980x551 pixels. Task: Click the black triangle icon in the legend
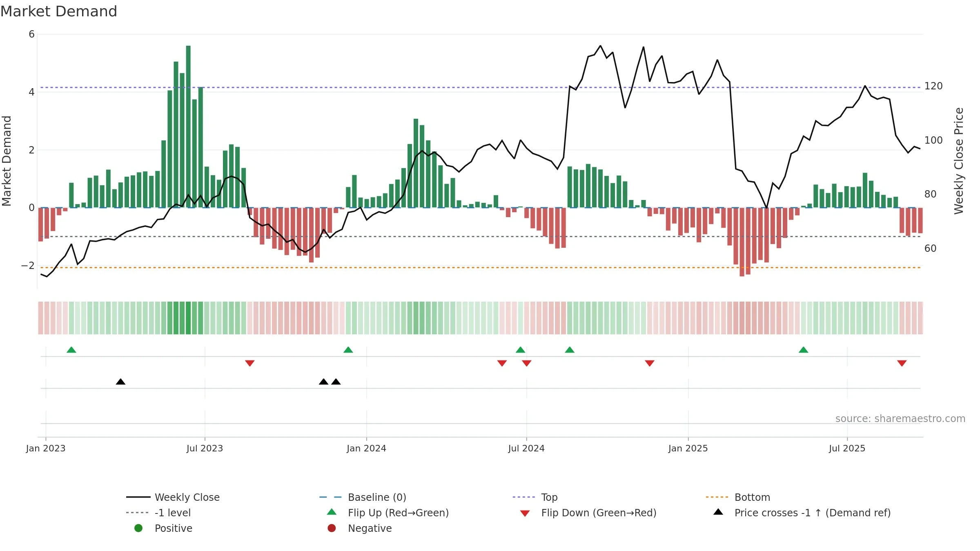718,512
